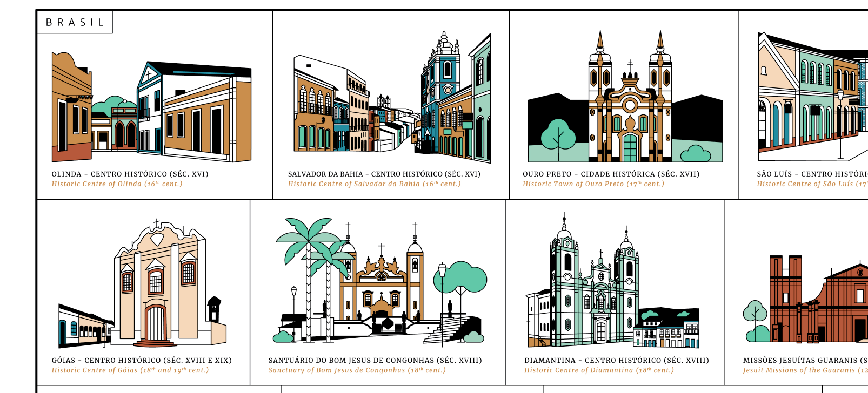Screen dimensions: 868x393
Task: Select the São Luís colonial buildings illustration
Action: pyautogui.click(x=812, y=96)
